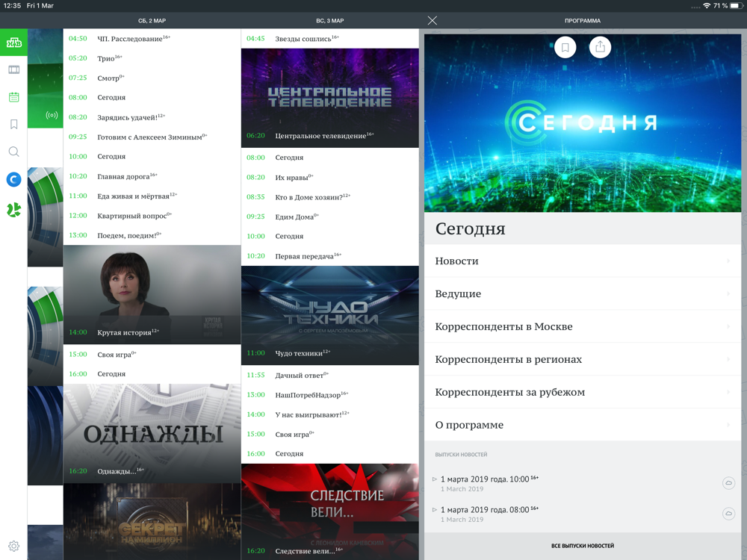
Task: Open search in the sidebar
Action: click(13, 152)
